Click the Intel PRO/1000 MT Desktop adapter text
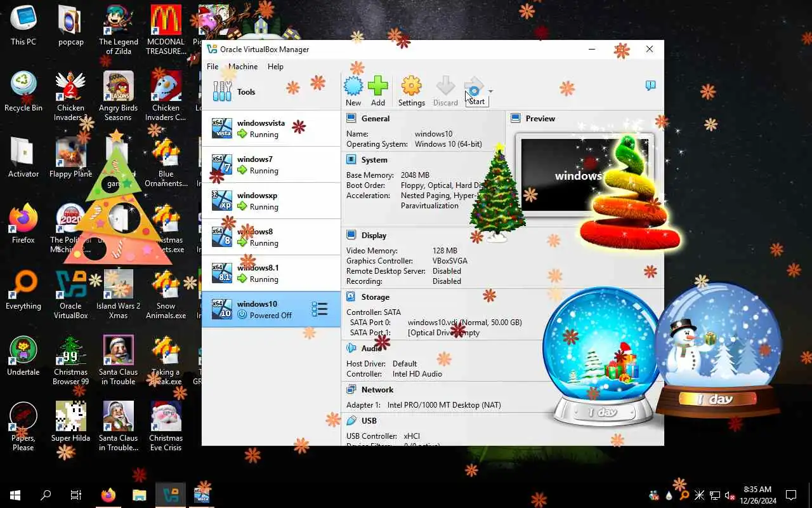 click(444, 405)
